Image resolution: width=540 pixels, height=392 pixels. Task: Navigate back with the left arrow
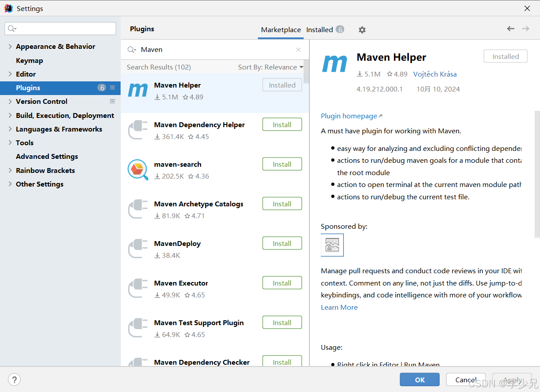(511, 29)
